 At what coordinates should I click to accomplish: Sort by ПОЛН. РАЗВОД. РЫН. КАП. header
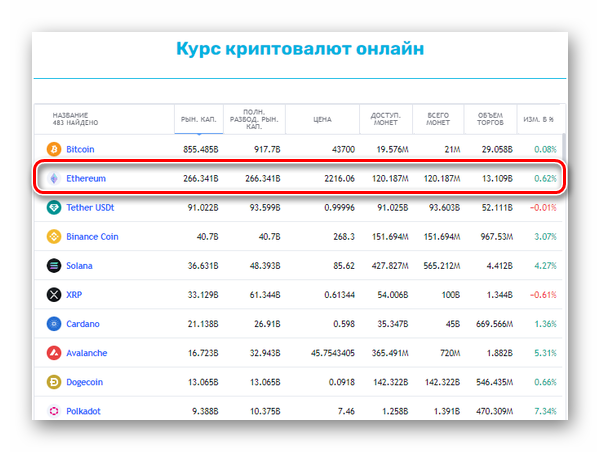(254, 119)
